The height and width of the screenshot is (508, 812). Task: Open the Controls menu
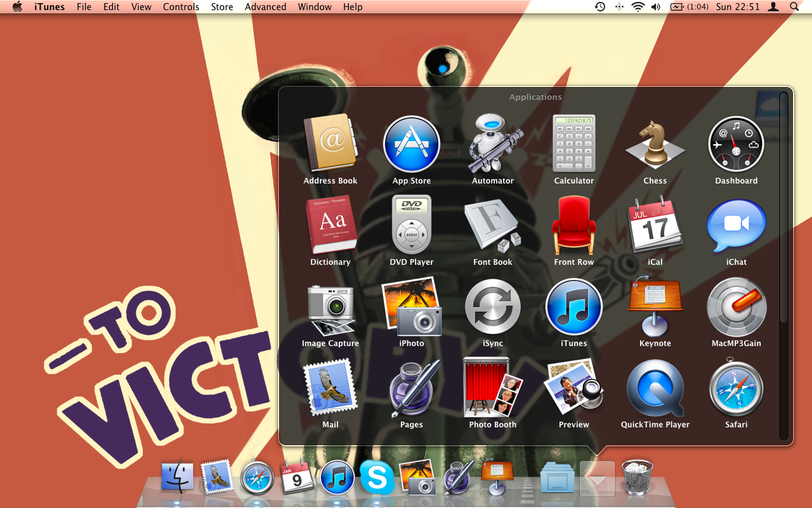[x=181, y=7]
